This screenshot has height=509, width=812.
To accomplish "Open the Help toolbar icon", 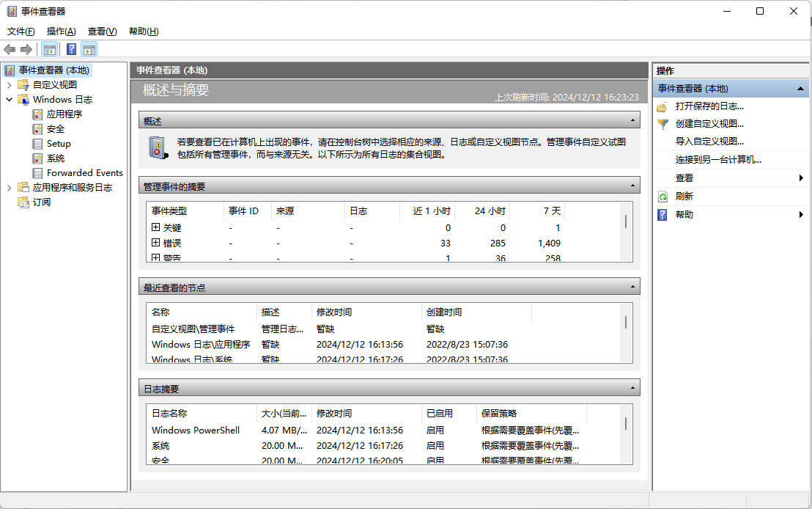I will tap(72, 50).
